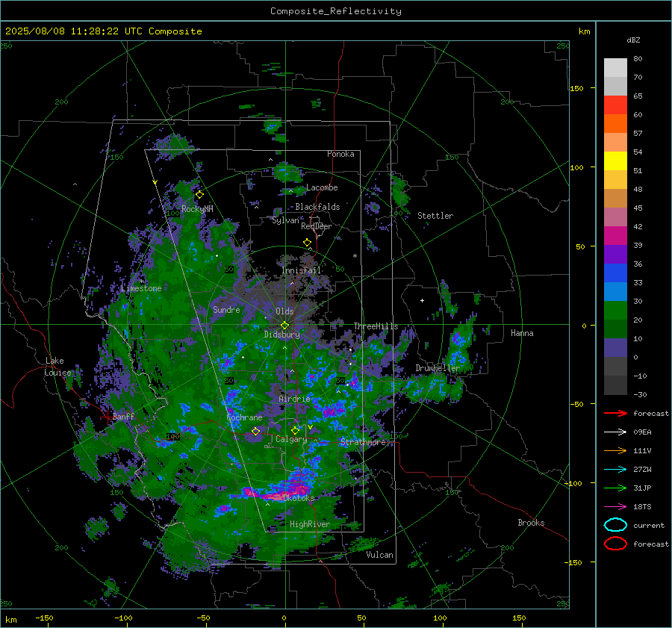Click the 54 dBZ yellow swatch
Viewport: 672px width, 628px height.
(x=615, y=161)
